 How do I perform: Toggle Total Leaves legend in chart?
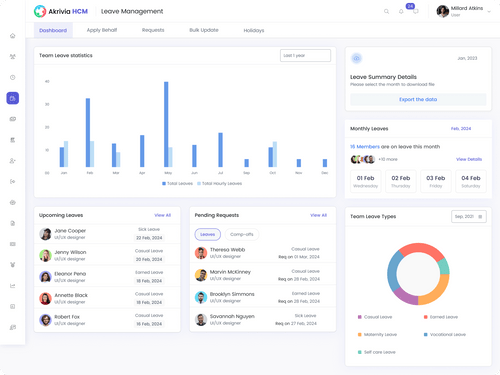click(177, 183)
